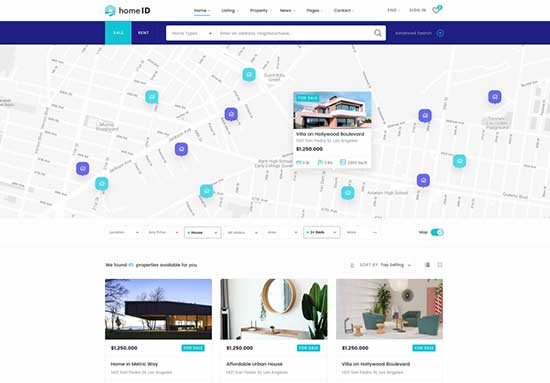Click the address search input field

coord(294,33)
